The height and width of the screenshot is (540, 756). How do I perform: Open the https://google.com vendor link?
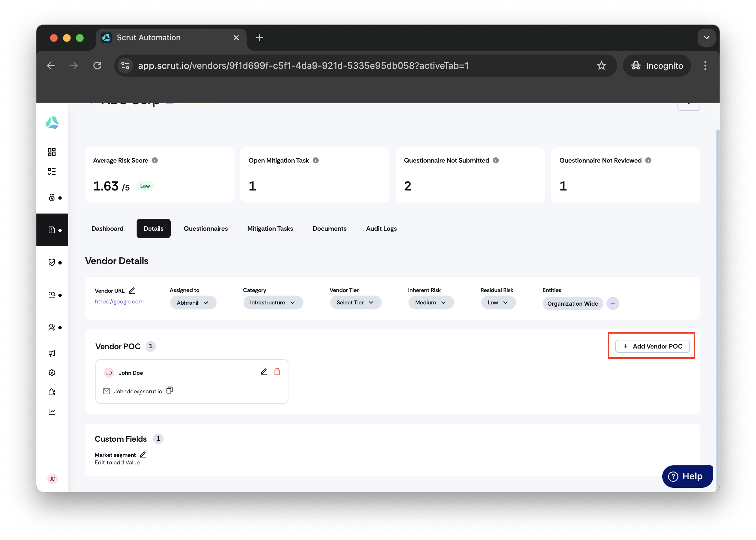119,301
